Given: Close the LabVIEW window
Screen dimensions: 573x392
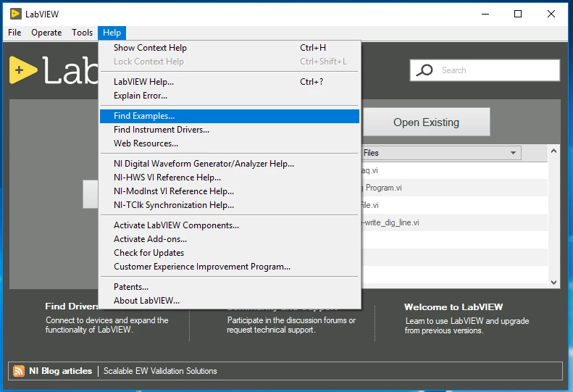Looking at the screenshot, I should point(551,14).
